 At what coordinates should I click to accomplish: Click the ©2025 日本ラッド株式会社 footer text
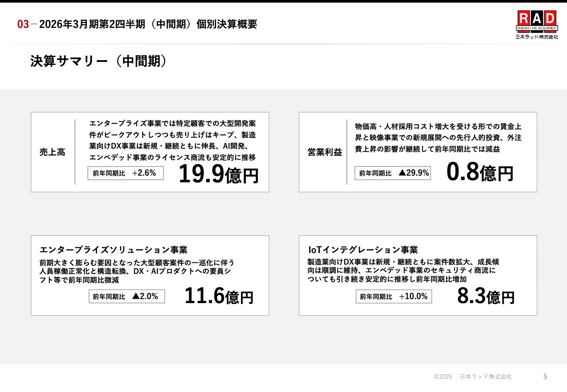coord(473,377)
